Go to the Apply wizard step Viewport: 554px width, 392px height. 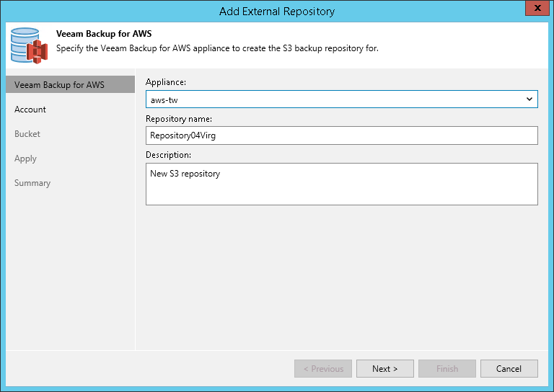(x=25, y=159)
